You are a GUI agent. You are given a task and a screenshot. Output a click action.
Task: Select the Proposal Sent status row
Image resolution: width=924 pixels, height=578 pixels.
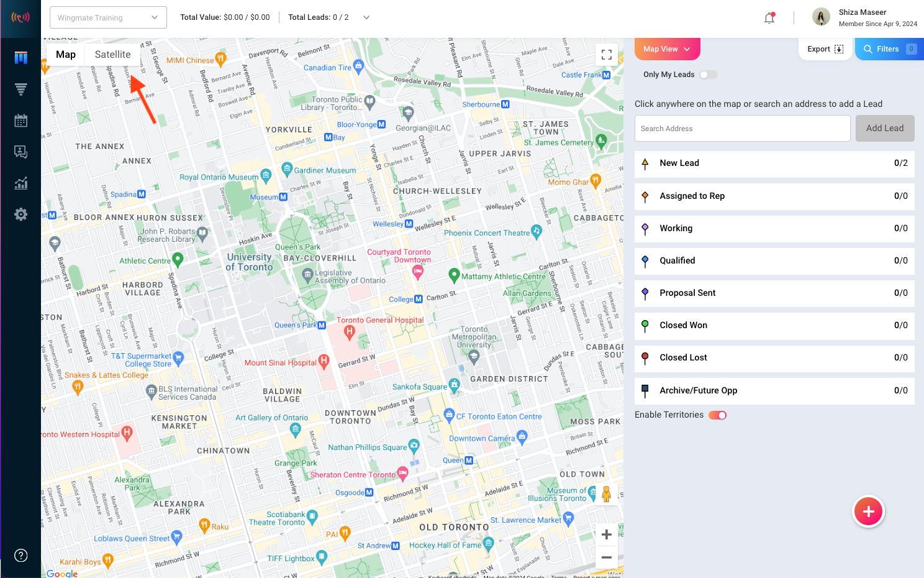point(774,293)
